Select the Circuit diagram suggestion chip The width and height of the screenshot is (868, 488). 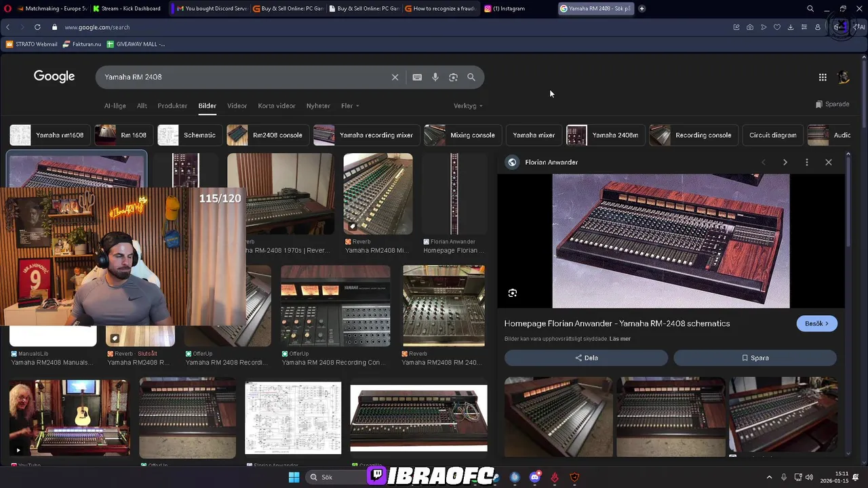[x=772, y=135]
